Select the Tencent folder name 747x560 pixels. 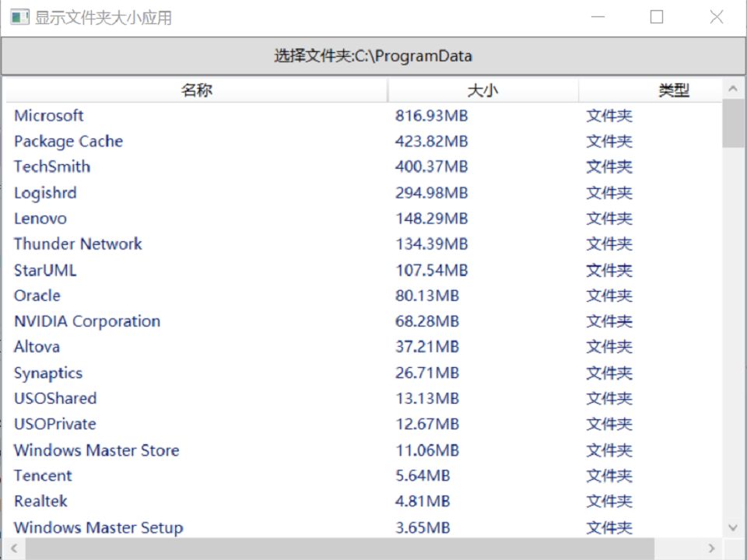43,475
